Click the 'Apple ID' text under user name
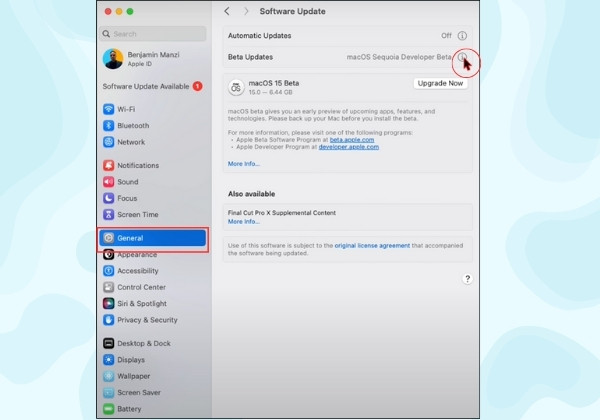This screenshot has width=600, height=420. click(x=140, y=64)
